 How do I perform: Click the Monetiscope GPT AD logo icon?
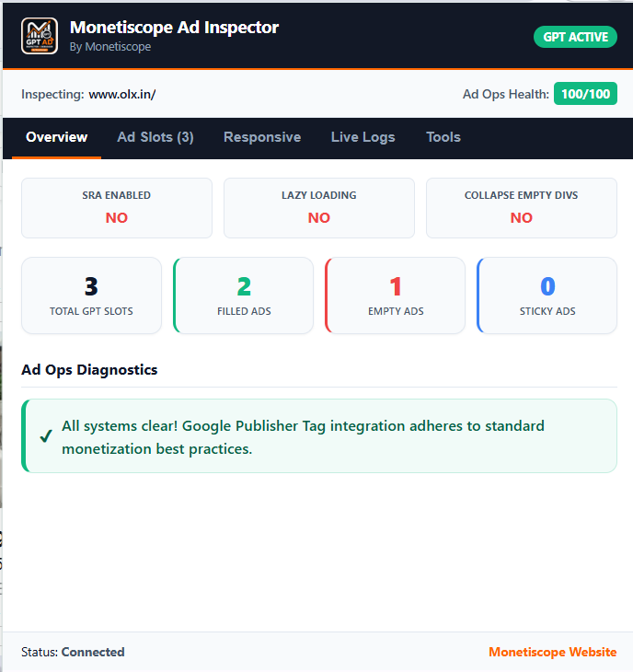40,36
